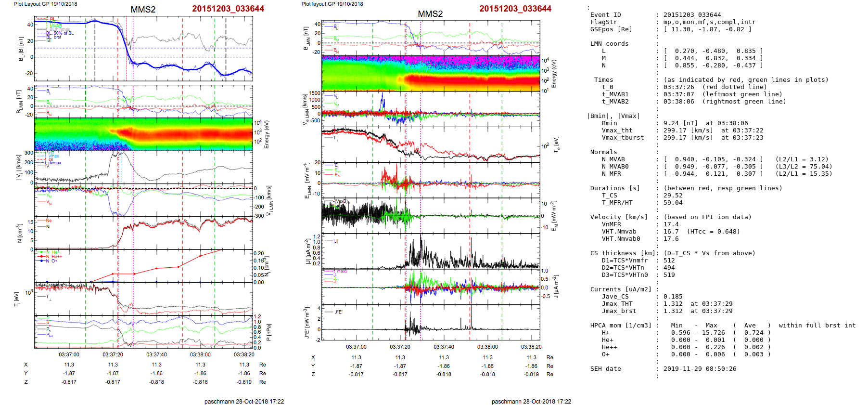Select the left plot ion energy spectrogram
The height and width of the screenshot is (405, 868).
(x=143, y=134)
